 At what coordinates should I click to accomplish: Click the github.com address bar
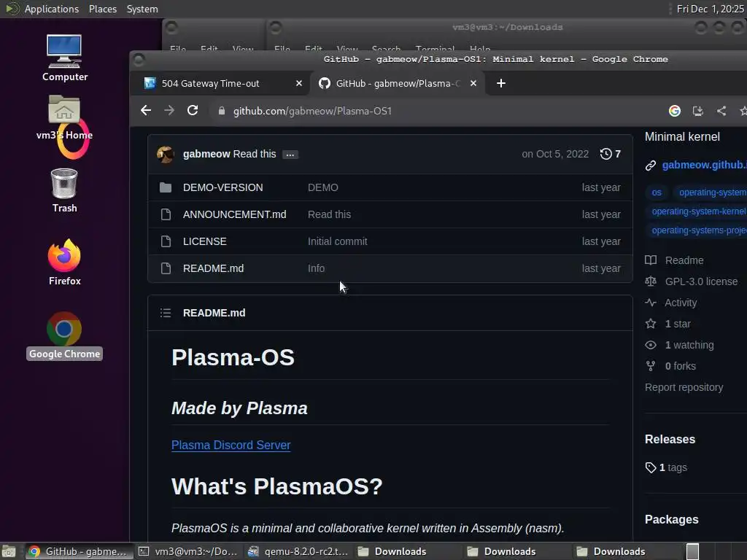click(x=312, y=111)
